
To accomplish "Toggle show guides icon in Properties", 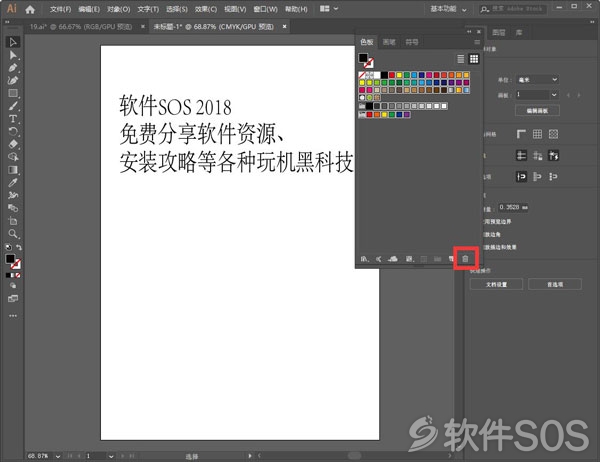I will coord(521,155).
